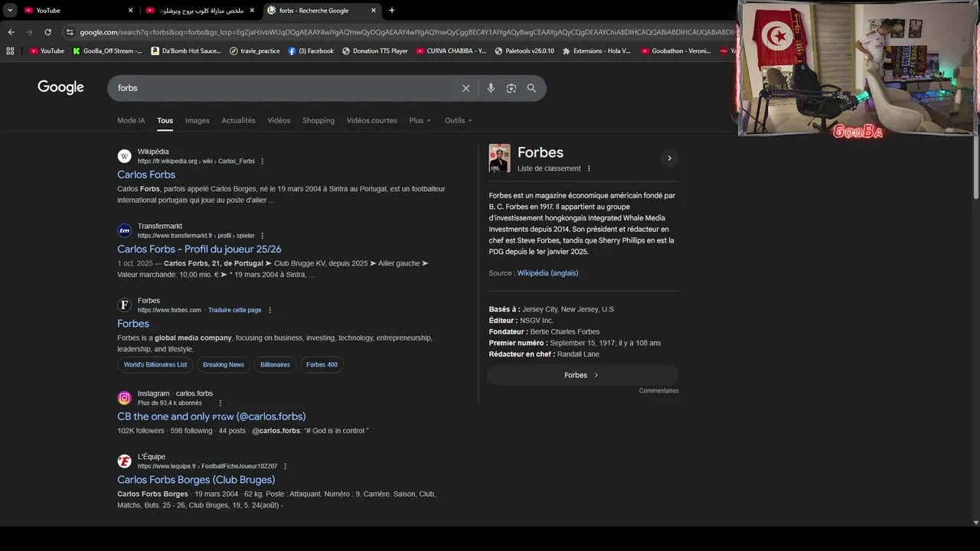The image size is (980, 551).
Task: Select the Actualités search tab
Action: click(x=238, y=120)
